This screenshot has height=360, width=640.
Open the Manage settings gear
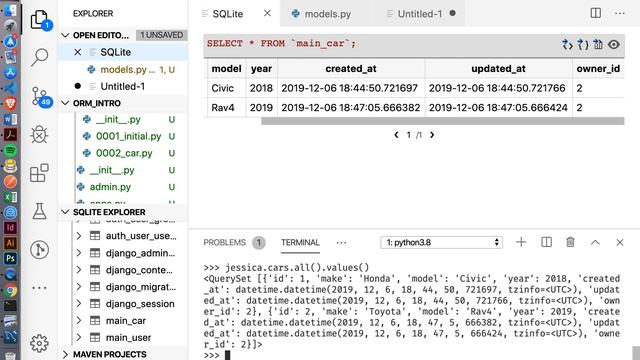coord(39,343)
